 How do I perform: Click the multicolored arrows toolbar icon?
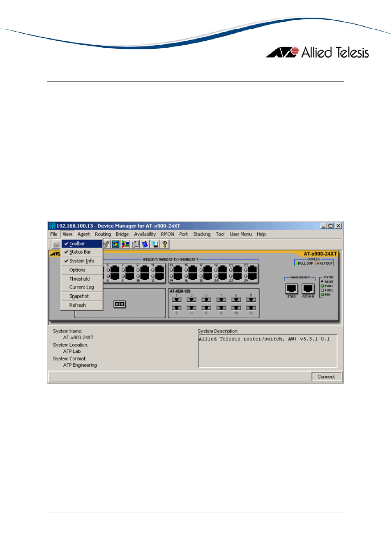point(125,244)
